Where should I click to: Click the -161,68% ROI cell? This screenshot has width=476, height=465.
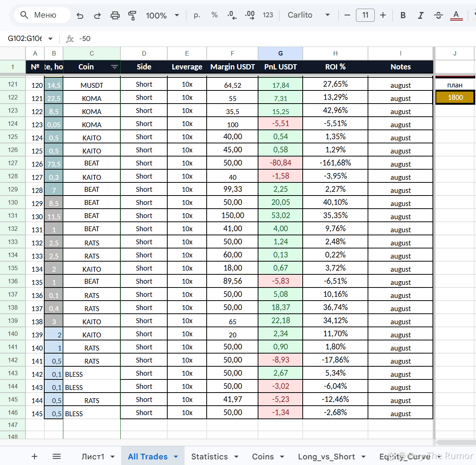(x=335, y=163)
